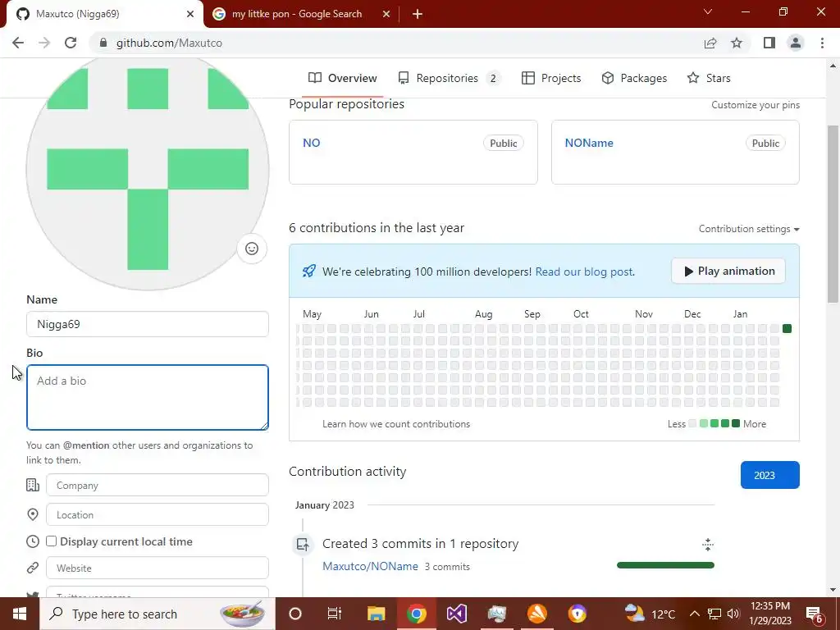Select the 2023 year button
The image size is (840, 630).
769,475
